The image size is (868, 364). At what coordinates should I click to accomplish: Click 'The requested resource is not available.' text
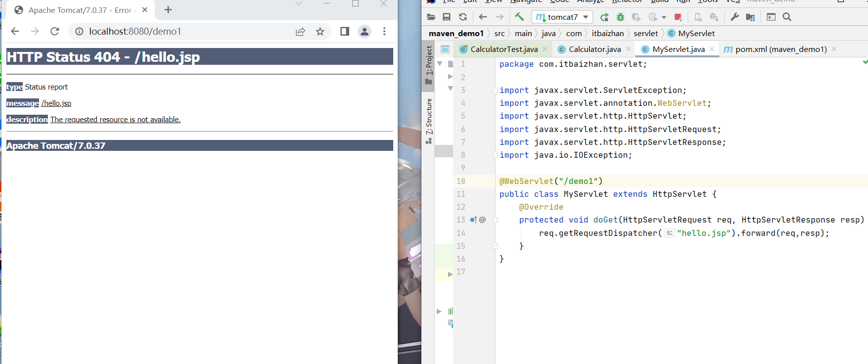point(116,119)
